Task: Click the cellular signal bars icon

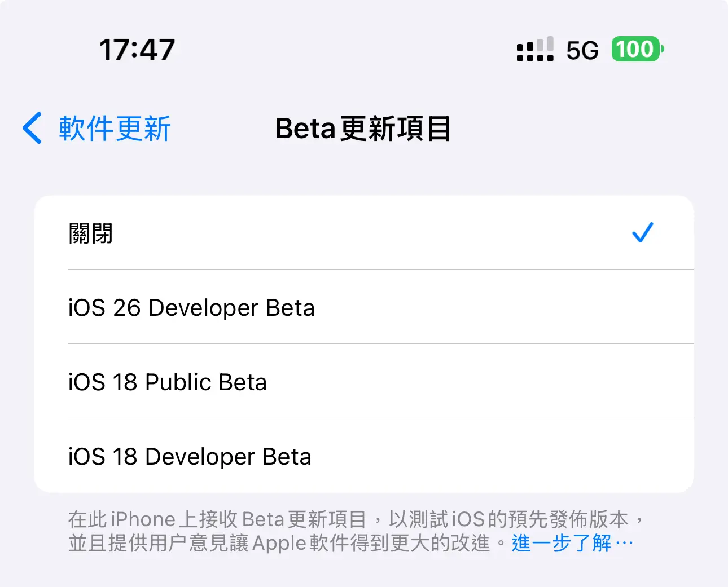Action: pos(535,45)
